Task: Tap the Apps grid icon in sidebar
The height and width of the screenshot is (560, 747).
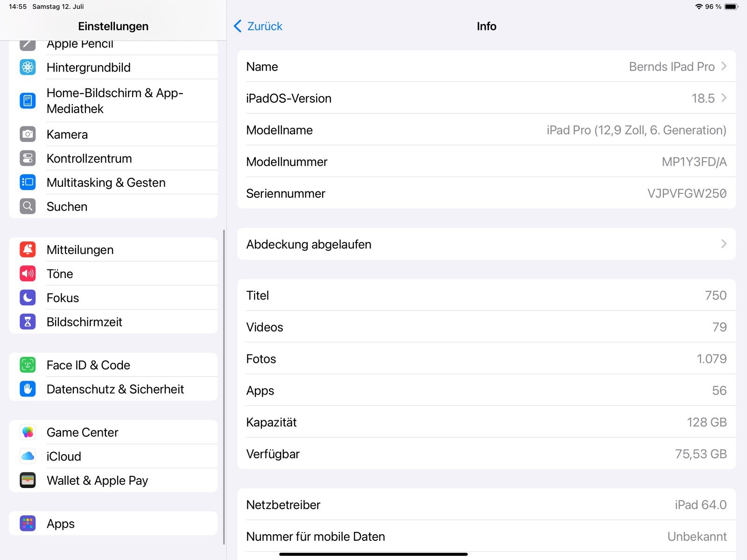Action: pos(28,523)
